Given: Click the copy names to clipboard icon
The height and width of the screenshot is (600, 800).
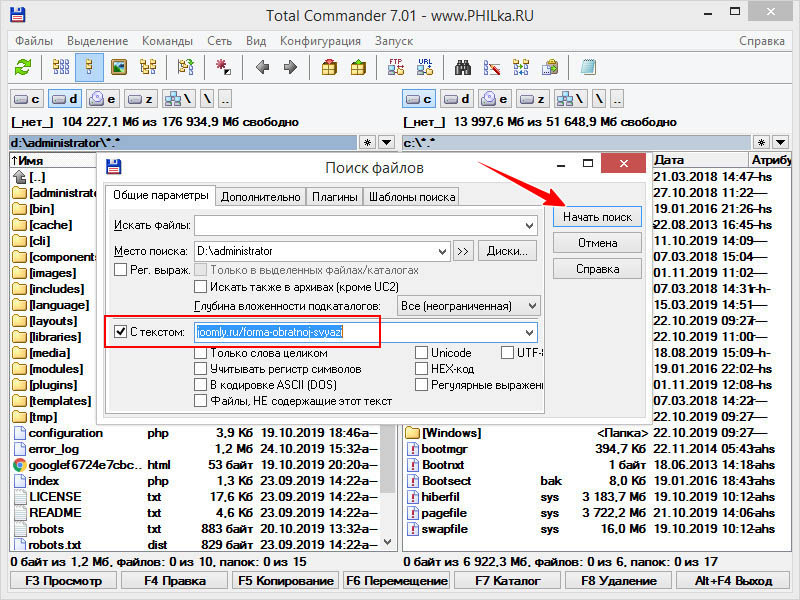Looking at the screenshot, I should [550, 67].
